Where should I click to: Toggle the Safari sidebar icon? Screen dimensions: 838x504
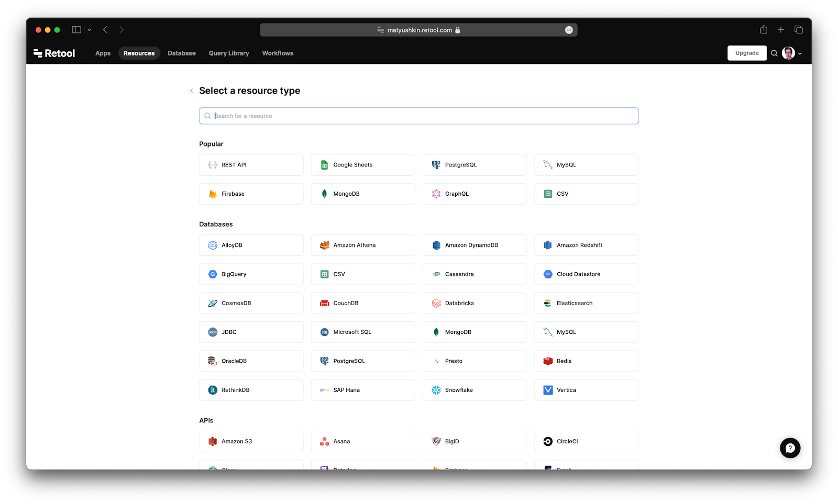76,30
